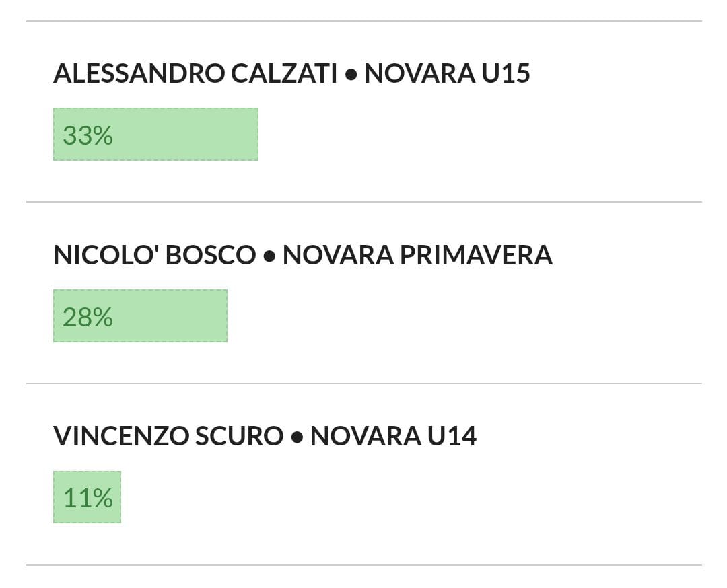Click the top divider line above Calzati
The height and width of the screenshot is (588, 727).
click(363, 21)
